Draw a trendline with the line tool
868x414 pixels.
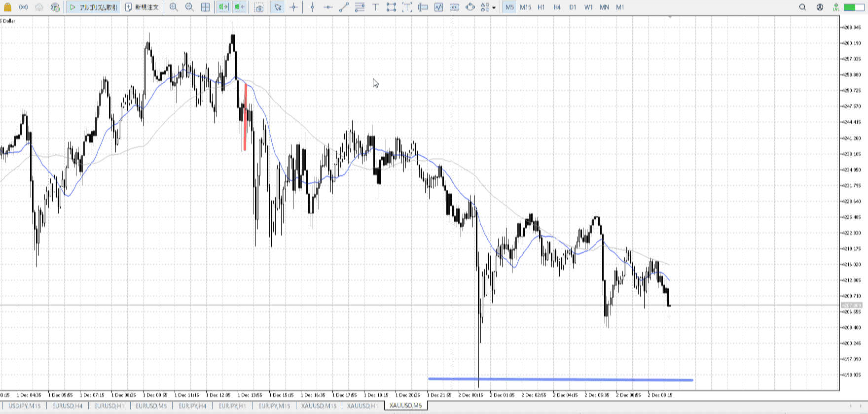point(344,7)
